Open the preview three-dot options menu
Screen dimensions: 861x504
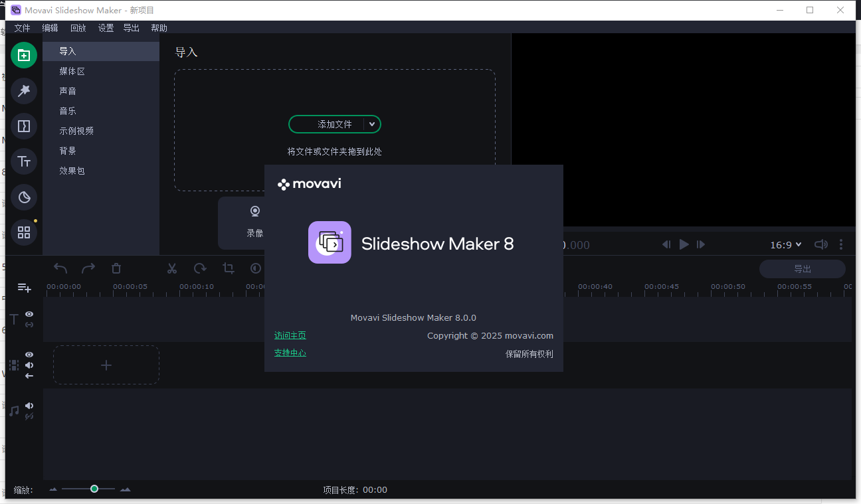click(841, 244)
